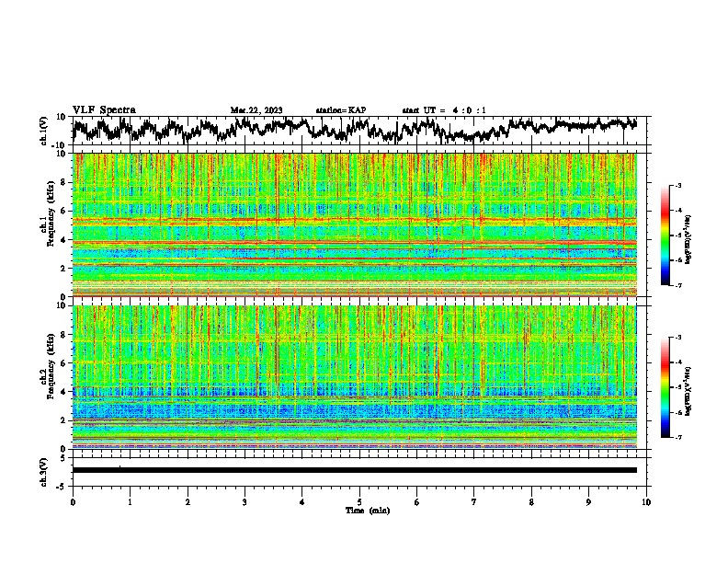The image size is (728, 563).
Task: Click the 'station=KAP' header label
Action: tap(341, 110)
